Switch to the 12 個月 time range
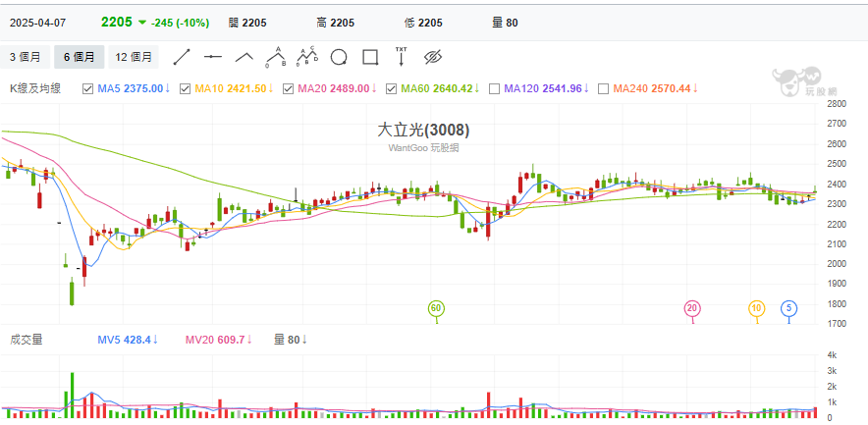Screen dimensions: 868x425 134,57
